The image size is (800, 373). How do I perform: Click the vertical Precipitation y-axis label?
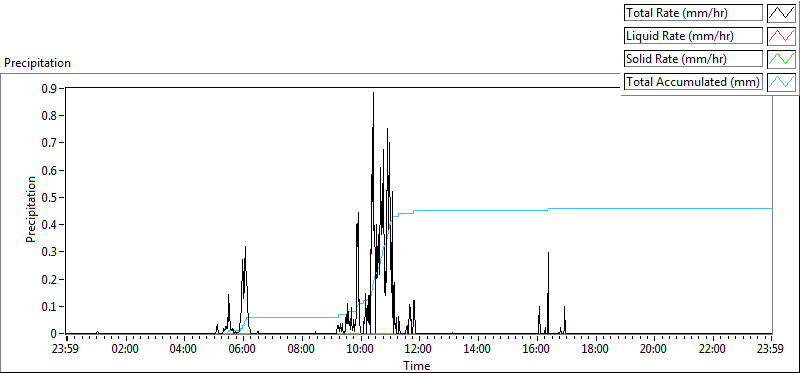tap(31, 209)
